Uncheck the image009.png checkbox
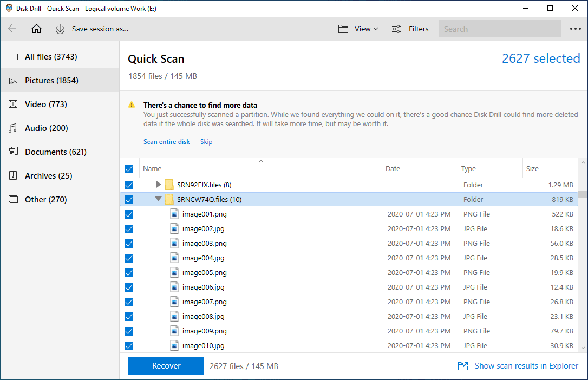588x380 pixels. pyautogui.click(x=129, y=331)
